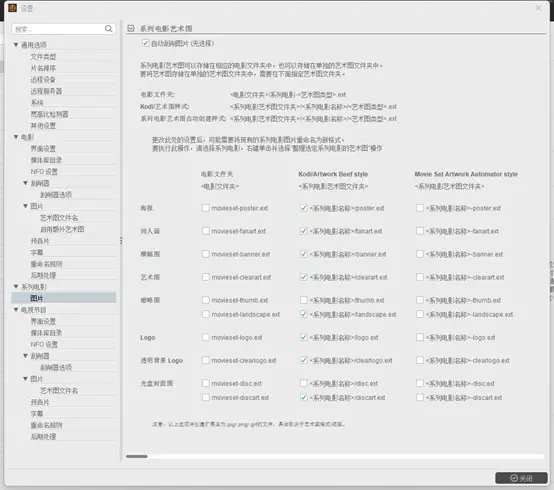This screenshot has width=554, height=490.
Task: Uncheck the Kodi style /logo.ext checkbox
Action: tap(303, 337)
